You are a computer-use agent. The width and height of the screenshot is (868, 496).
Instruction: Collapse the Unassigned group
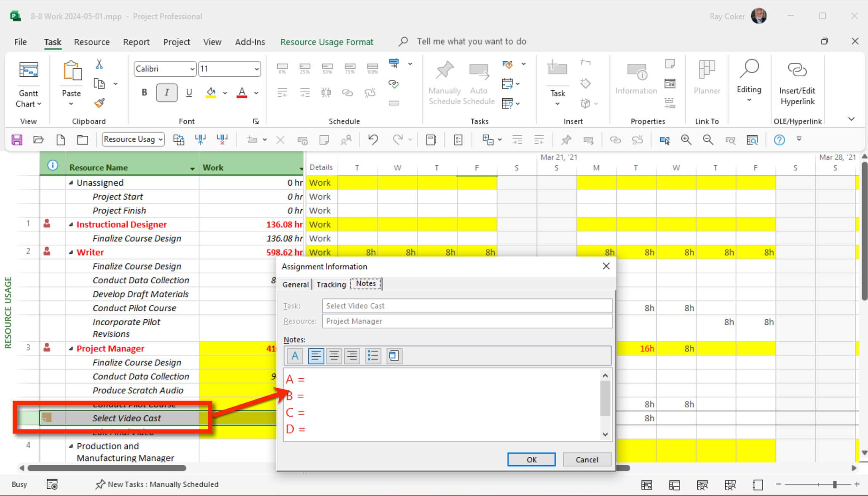(x=71, y=183)
